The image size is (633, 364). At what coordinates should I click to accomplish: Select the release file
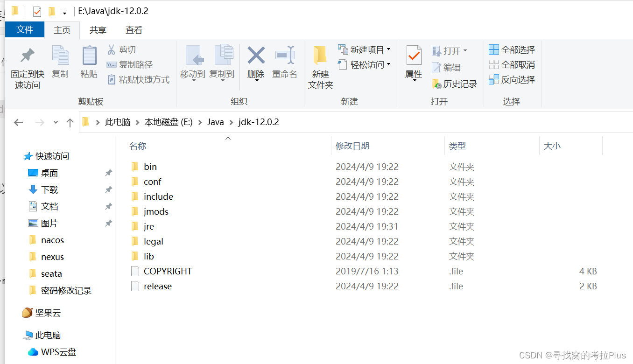pos(158,286)
